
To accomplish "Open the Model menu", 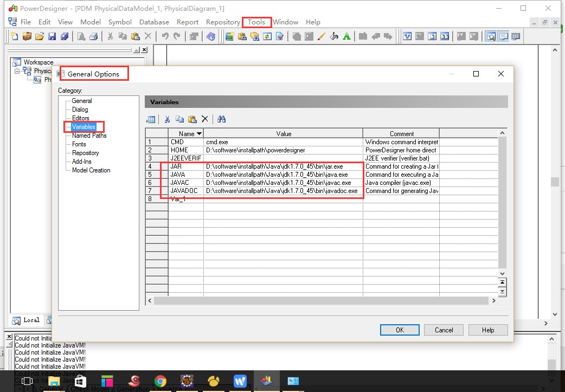I will (x=91, y=22).
